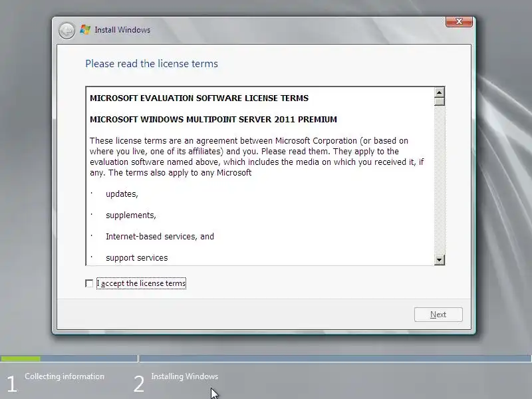The height and width of the screenshot is (399, 532).
Task: Click the paragraph starting 'These license terms'
Action: coord(257,157)
